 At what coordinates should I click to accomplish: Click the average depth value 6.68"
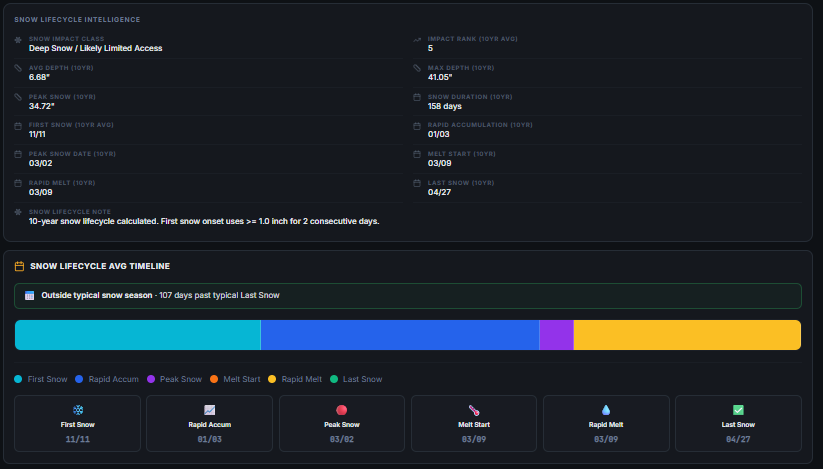click(39, 77)
